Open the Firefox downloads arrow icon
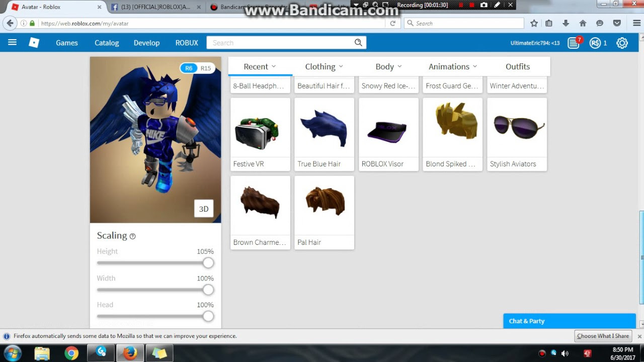 (566, 23)
